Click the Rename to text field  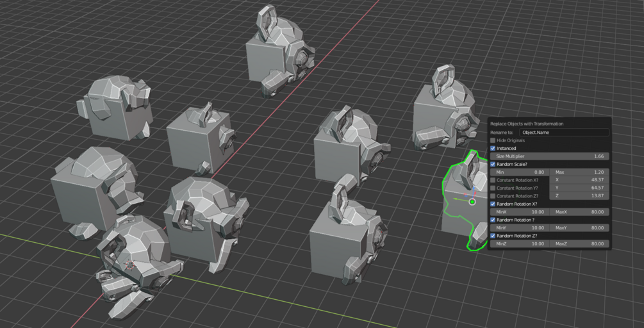click(564, 133)
